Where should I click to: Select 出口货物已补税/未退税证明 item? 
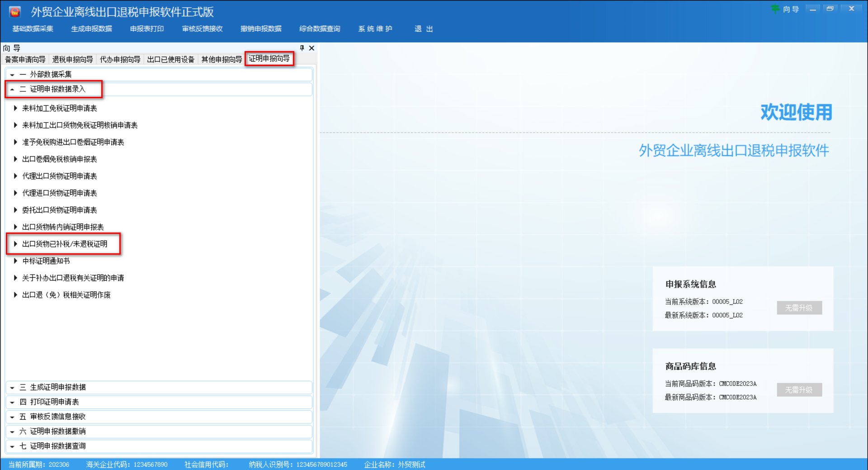(x=64, y=244)
